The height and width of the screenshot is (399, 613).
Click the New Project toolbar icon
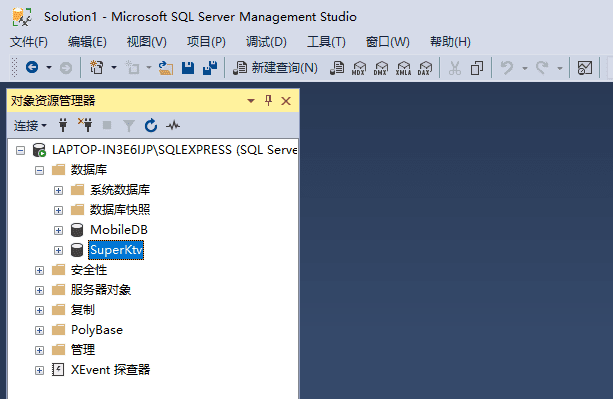pyautogui.click(x=97, y=68)
